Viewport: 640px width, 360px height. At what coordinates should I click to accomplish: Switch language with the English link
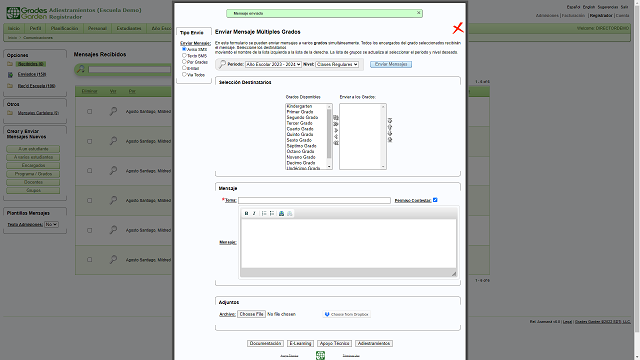589,7
